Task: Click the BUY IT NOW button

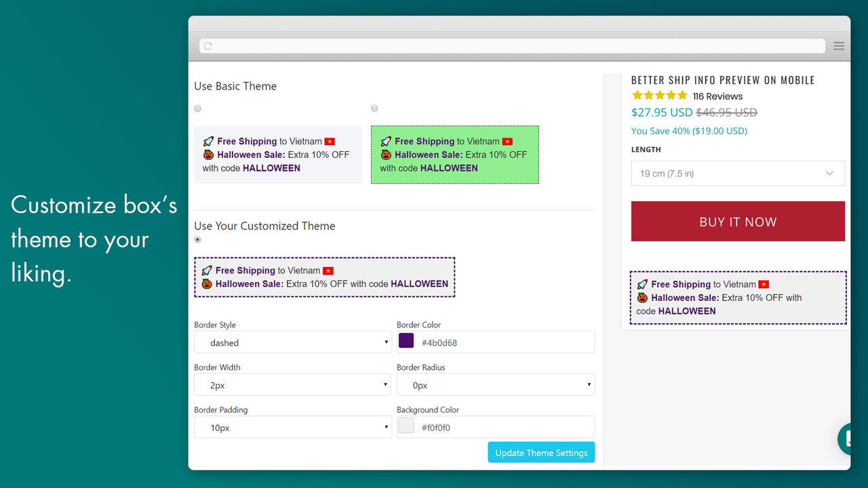Action: pyautogui.click(x=737, y=221)
